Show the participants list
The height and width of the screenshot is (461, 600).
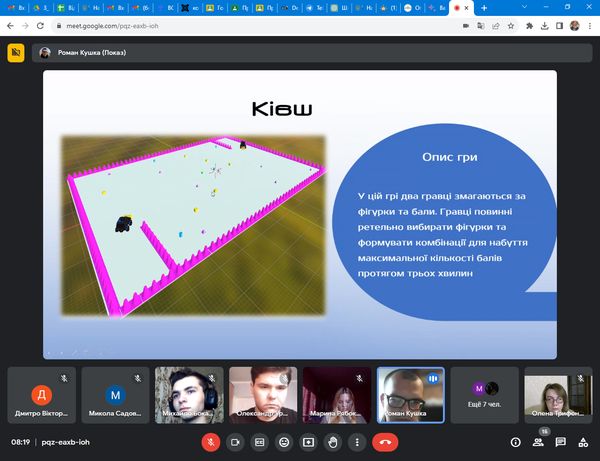(x=539, y=441)
